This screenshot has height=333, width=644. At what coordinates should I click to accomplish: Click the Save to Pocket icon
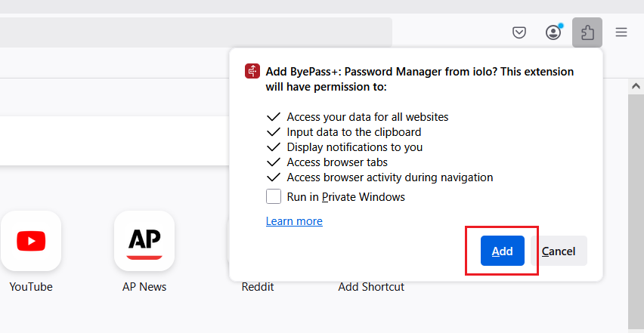(519, 32)
